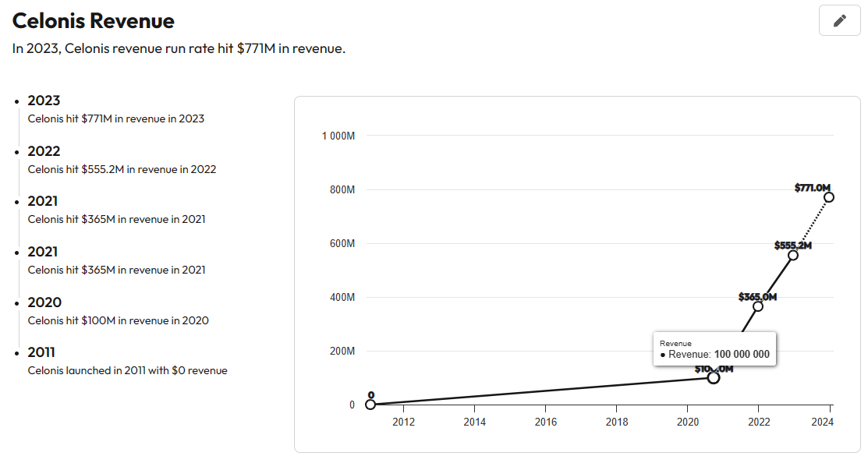This screenshot has height=456, width=868.
Task: Select the 2020 timeline heading
Action: (44, 302)
